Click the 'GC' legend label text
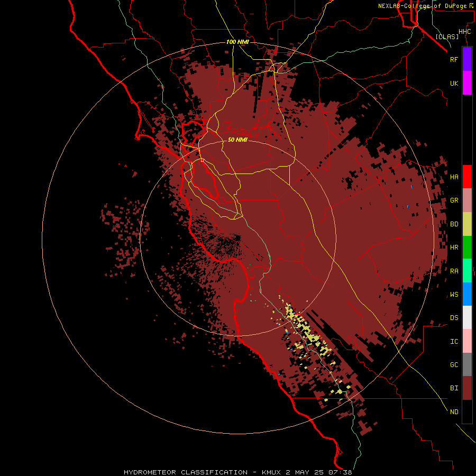The height and width of the screenshot is (476, 476). coord(454,364)
